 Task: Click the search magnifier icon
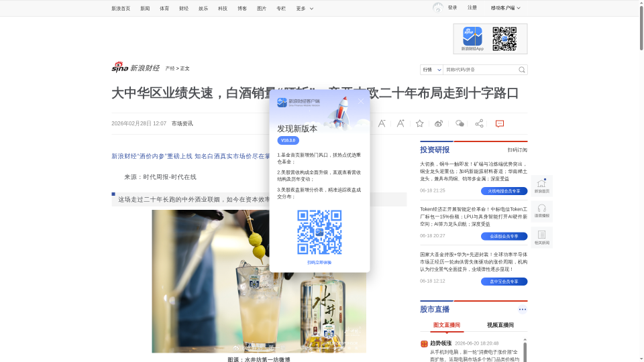(x=522, y=70)
